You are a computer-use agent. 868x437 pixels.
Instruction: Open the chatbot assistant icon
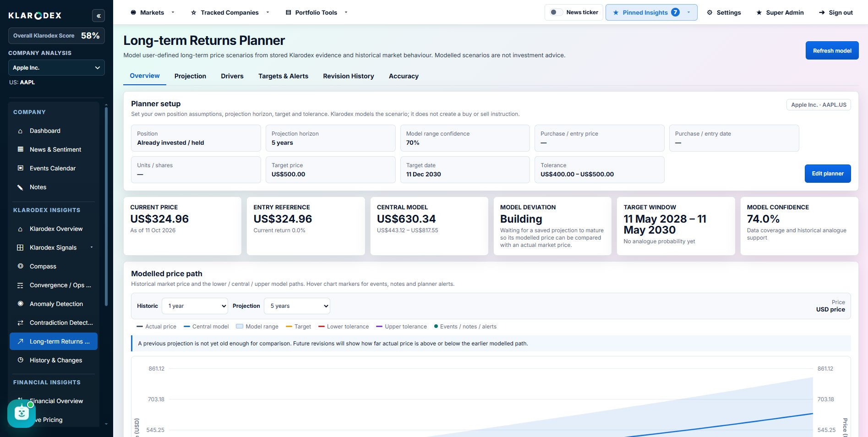[x=22, y=414]
